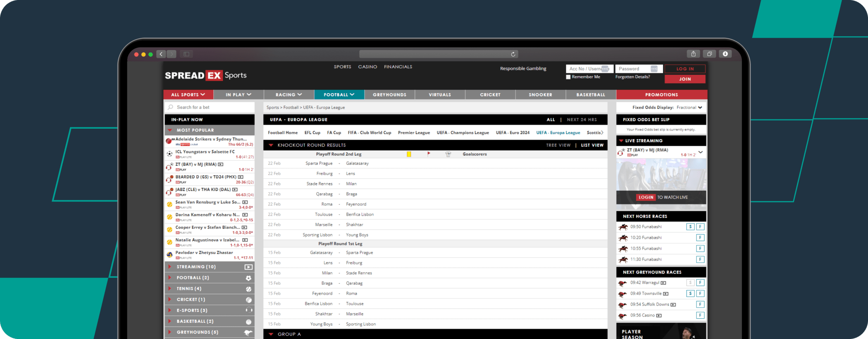Open the Virtuals nav tab

click(x=440, y=95)
